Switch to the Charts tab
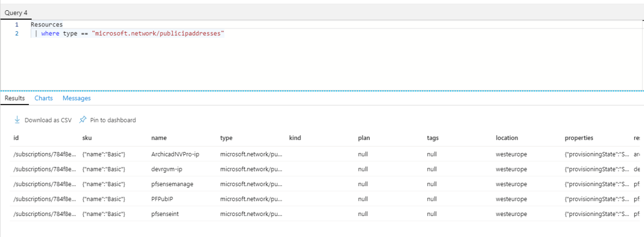 tap(43, 98)
